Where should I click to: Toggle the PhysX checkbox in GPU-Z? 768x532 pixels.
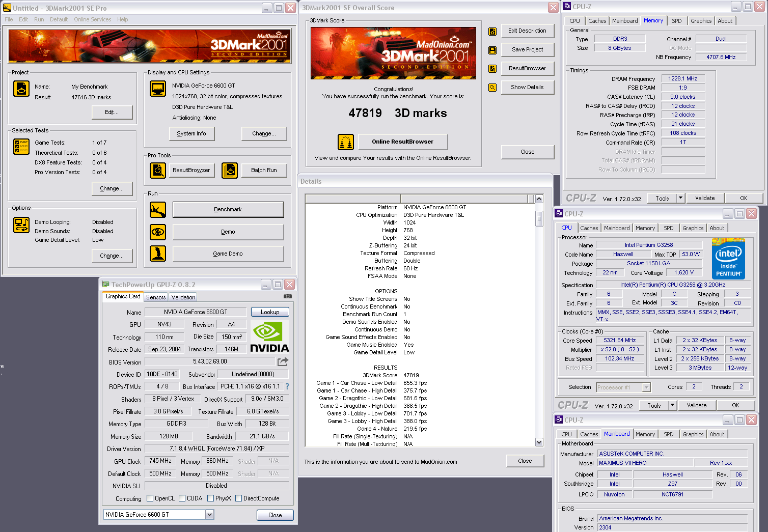pyautogui.click(x=210, y=498)
